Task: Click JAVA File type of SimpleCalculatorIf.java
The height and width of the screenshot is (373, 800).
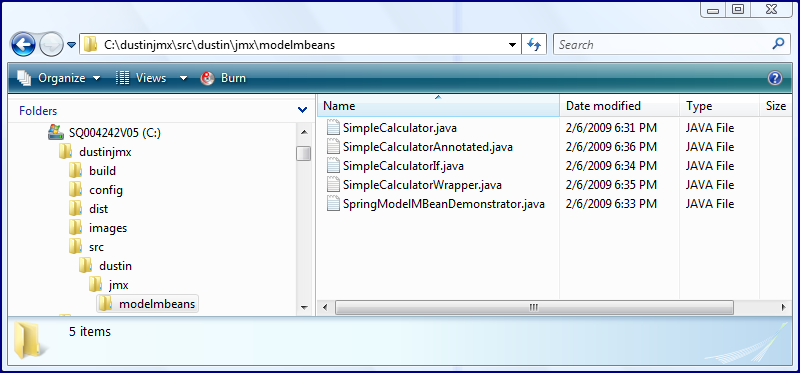Action: (x=710, y=166)
